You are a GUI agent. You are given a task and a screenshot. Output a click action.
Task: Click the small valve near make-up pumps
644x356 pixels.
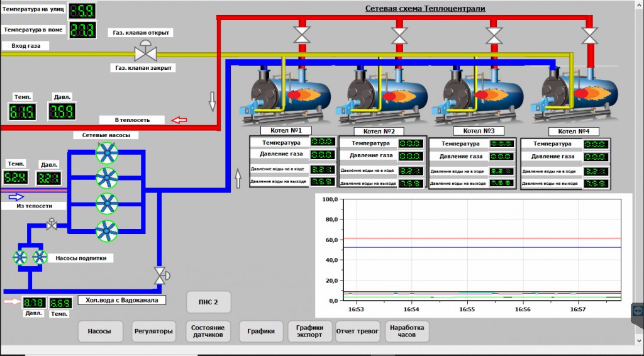[x=52, y=224]
